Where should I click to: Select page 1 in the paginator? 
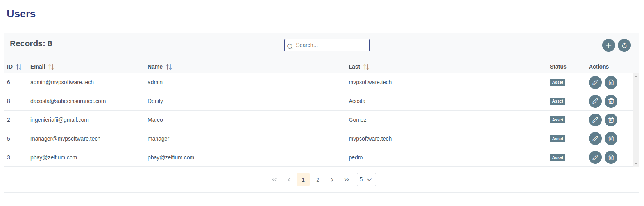tap(303, 180)
